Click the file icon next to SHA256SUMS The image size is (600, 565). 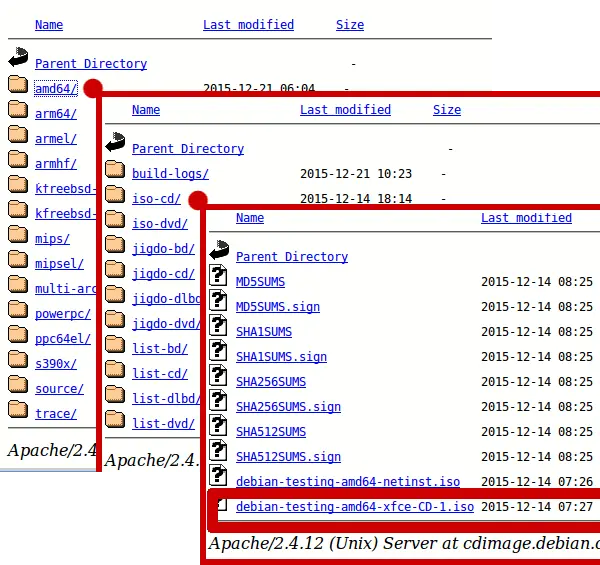click(218, 376)
